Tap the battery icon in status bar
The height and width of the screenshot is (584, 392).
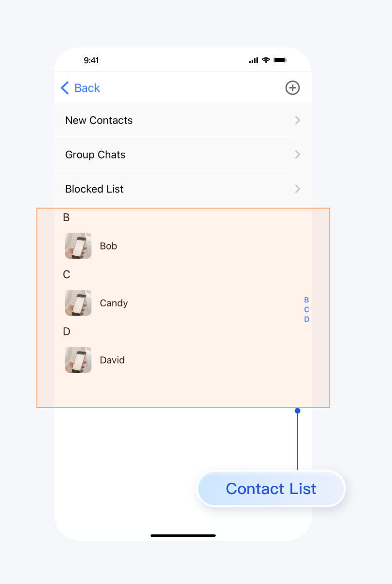tap(280, 60)
